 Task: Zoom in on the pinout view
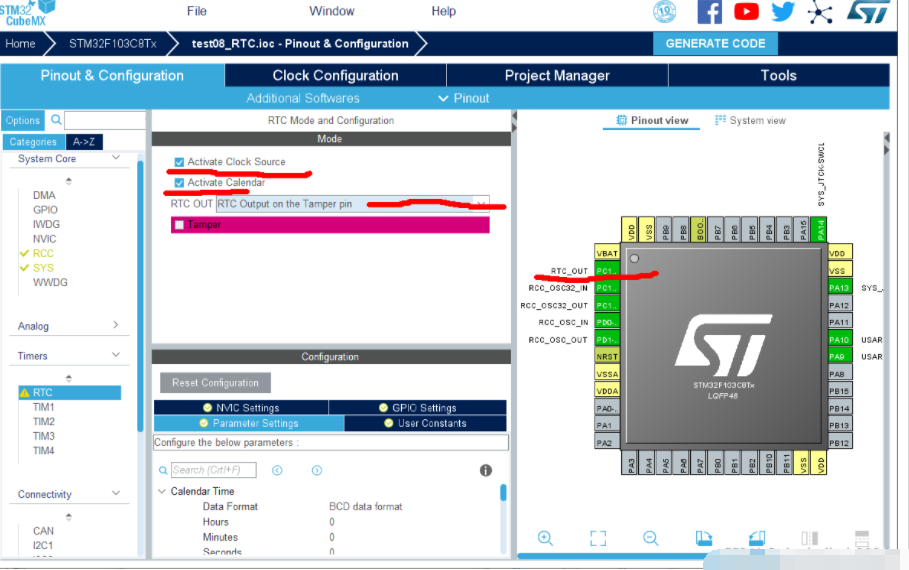point(545,538)
